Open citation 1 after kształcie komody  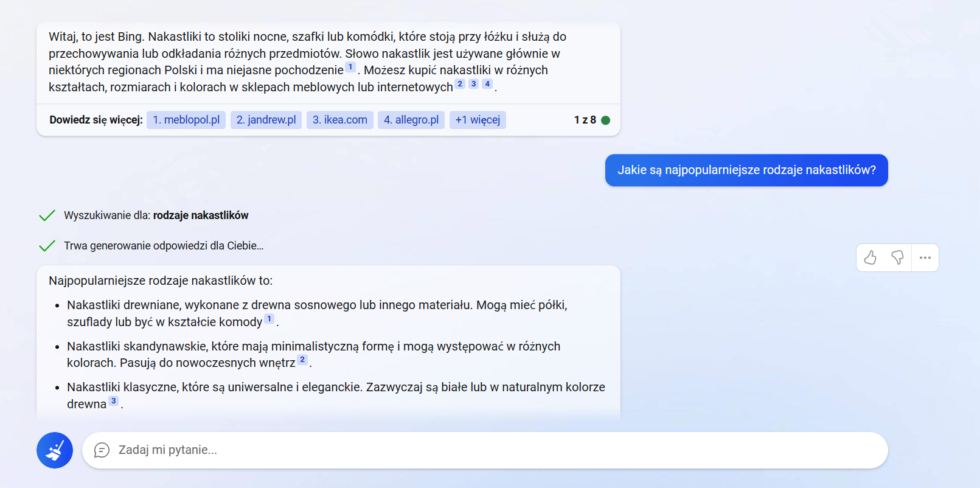coord(269,319)
